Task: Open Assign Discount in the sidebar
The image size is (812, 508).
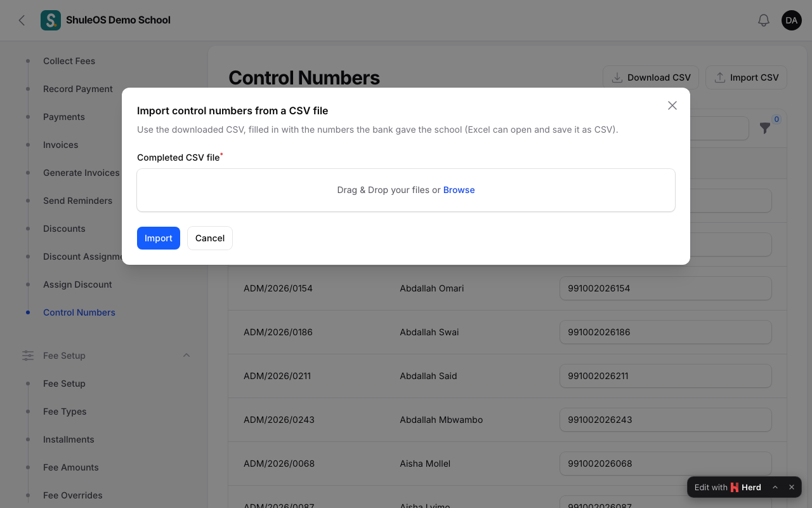Action: [x=77, y=284]
